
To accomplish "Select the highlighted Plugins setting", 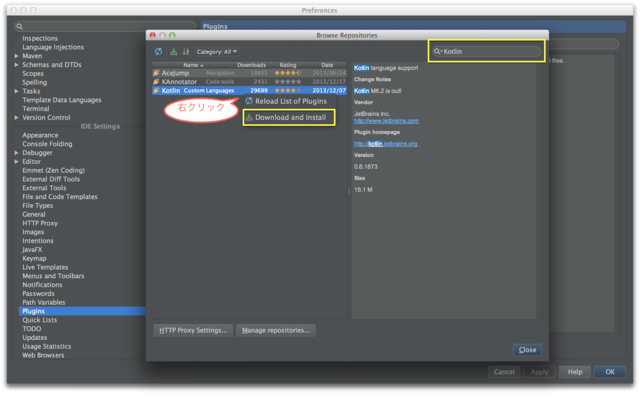I will pos(82,311).
